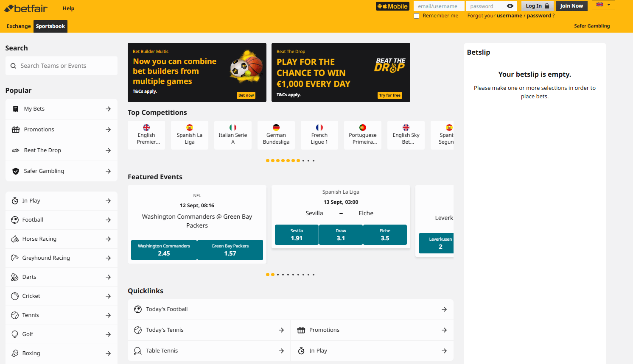
Task: Click the Boxing glove icon in sidebar
Action: click(x=15, y=353)
